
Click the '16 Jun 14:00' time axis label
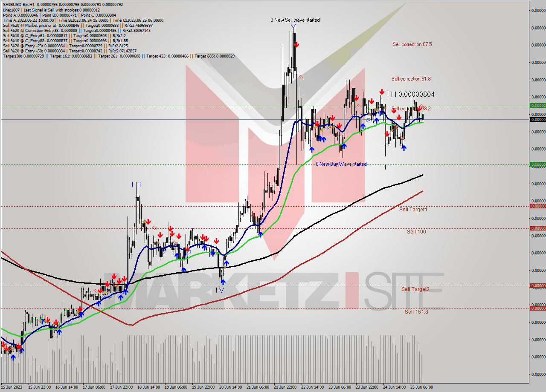click(66, 387)
